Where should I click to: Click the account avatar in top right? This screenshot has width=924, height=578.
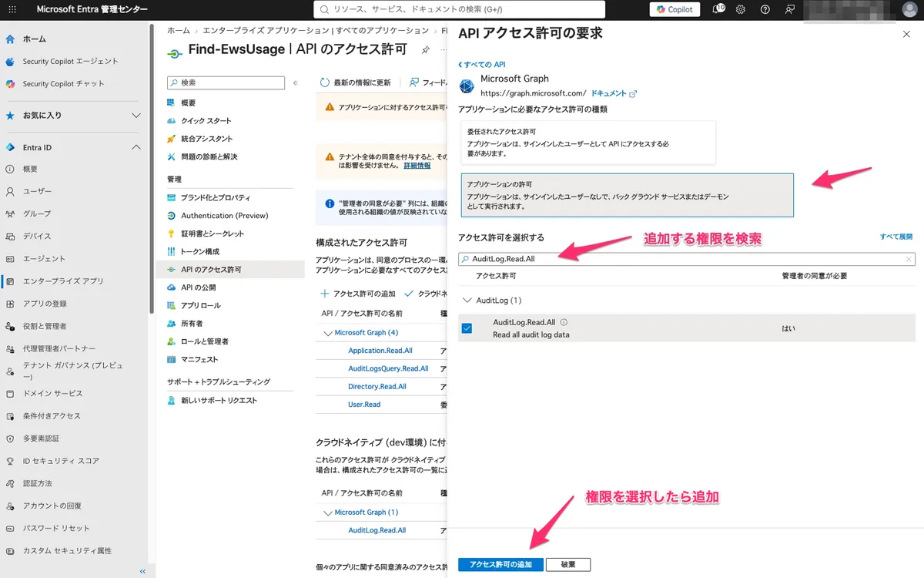[909, 9]
